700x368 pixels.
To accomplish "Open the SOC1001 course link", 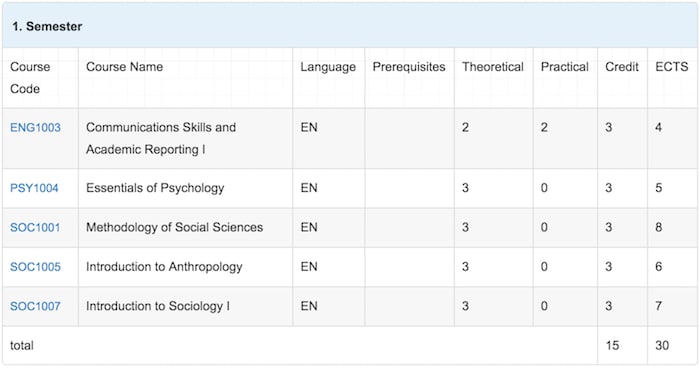I will (35, 227).
